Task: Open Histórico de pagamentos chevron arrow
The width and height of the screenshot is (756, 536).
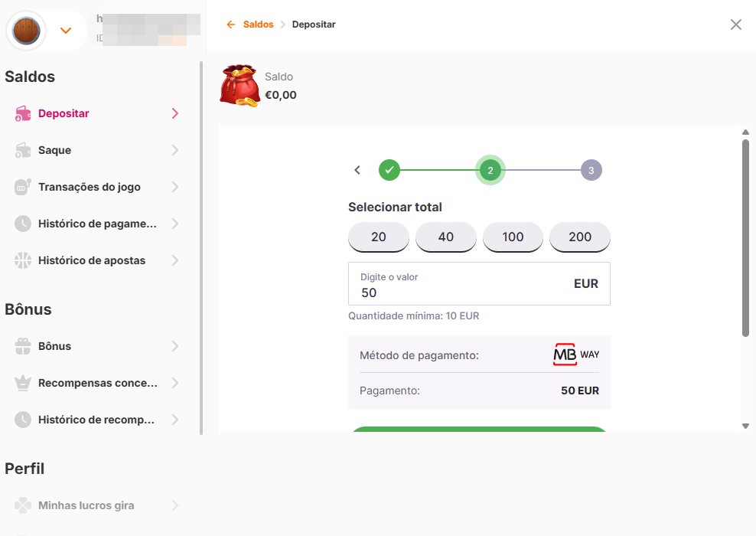Action: pos(175,224)
